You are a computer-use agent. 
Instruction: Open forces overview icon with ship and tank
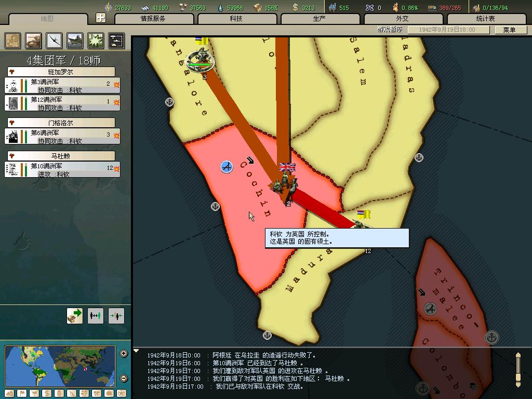coord(116,41)
